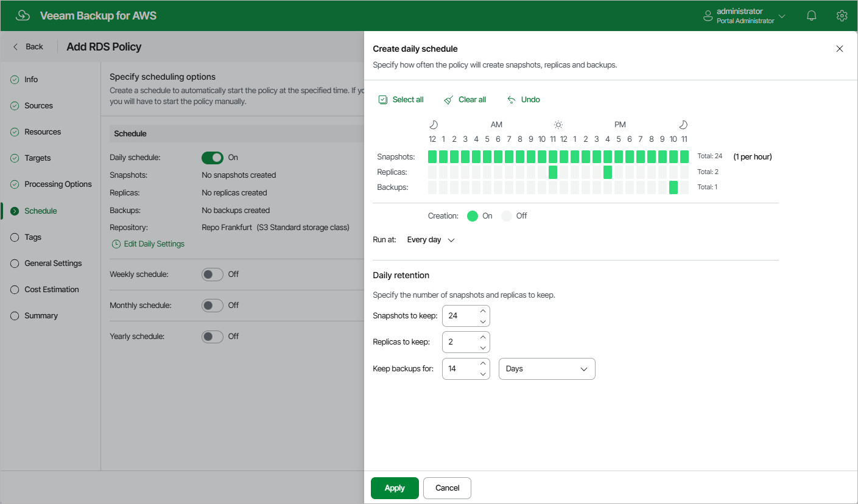Enable the Monthly schedule switch
Screen dimensions: 858x504
point(213,306)
